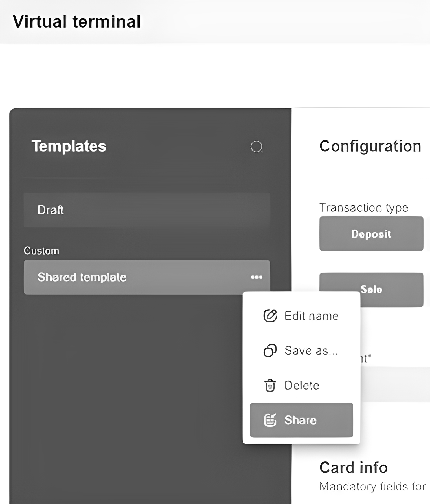Image resolution: width=430 pixels, height=504 pixels.
Task: Choose Delete from the template menu
Action: [x=302, y=385]
